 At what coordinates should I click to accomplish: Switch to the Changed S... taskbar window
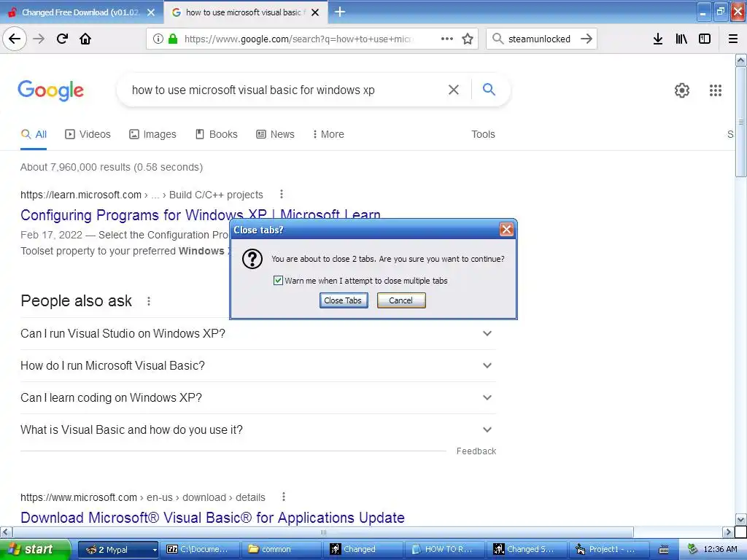(x=527, y=550)
